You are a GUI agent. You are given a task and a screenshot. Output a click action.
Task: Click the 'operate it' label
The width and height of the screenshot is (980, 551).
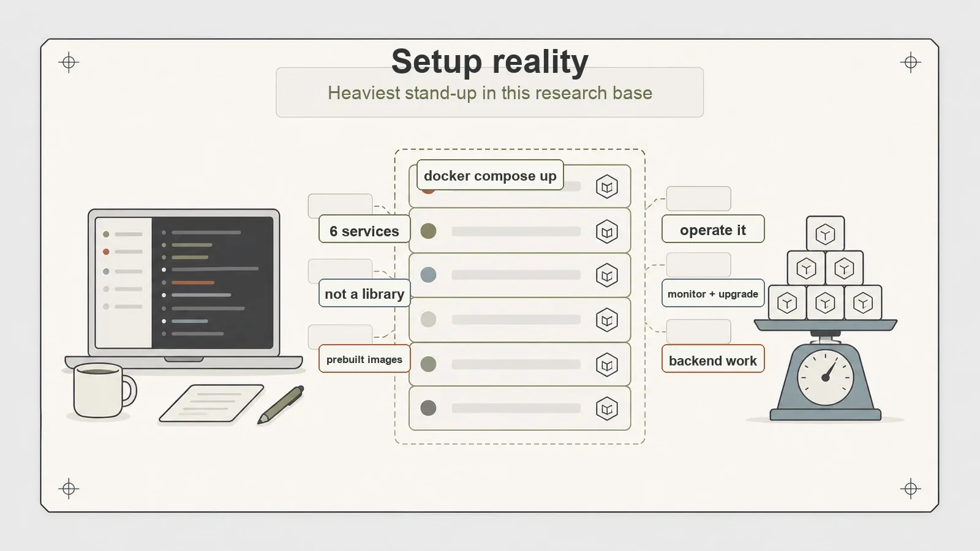point(713,230)
